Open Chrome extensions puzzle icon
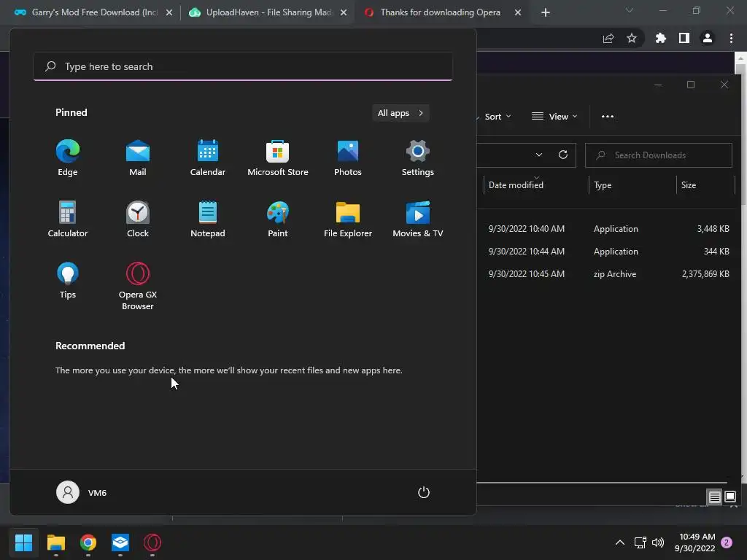This screenshot has height=560, width=747. (660, 38)
